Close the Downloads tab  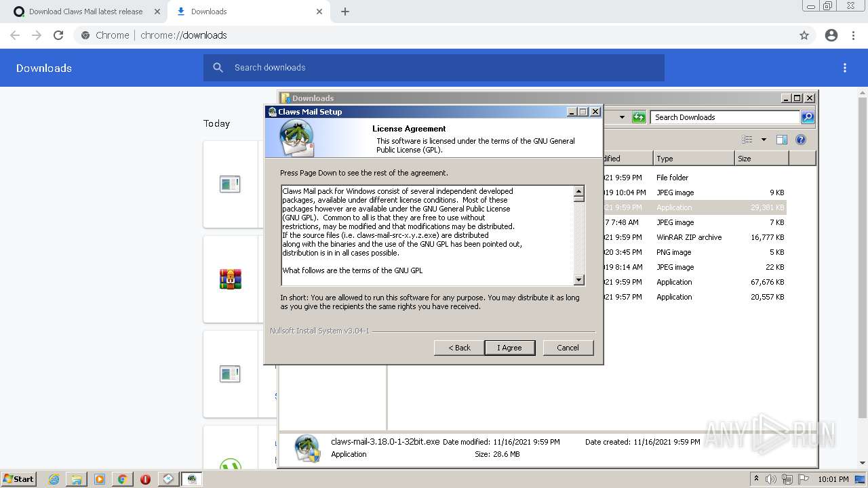click(319, 12)
